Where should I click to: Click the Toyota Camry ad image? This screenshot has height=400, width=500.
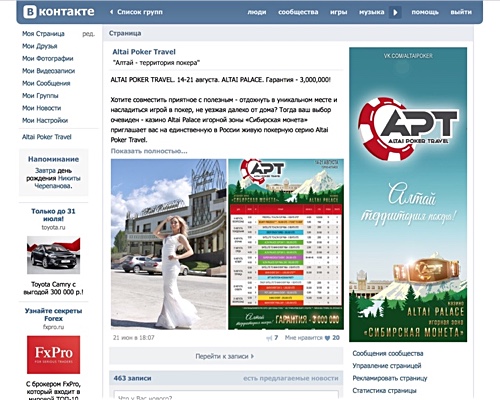tap(53, 255)
